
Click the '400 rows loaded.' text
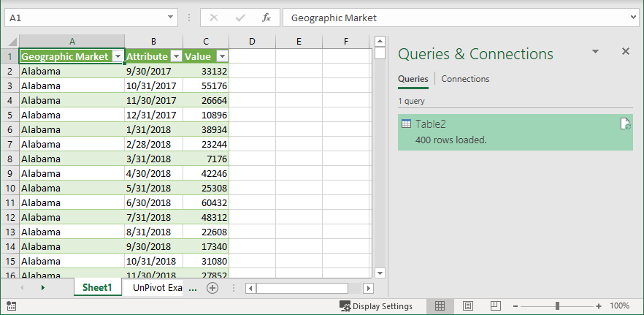[x=451, y=140]
